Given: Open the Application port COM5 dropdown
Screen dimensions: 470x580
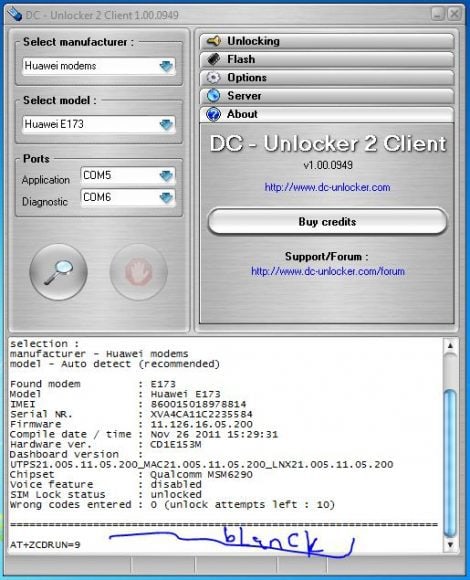Looking at the screenshot, I should point(166,175).
